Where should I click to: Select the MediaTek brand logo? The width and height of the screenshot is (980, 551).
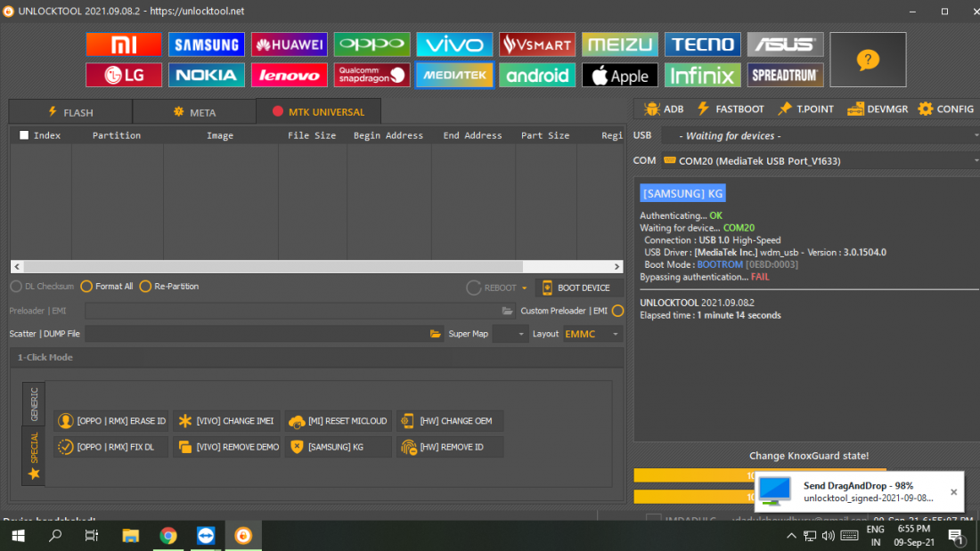[x=454, y=75]
